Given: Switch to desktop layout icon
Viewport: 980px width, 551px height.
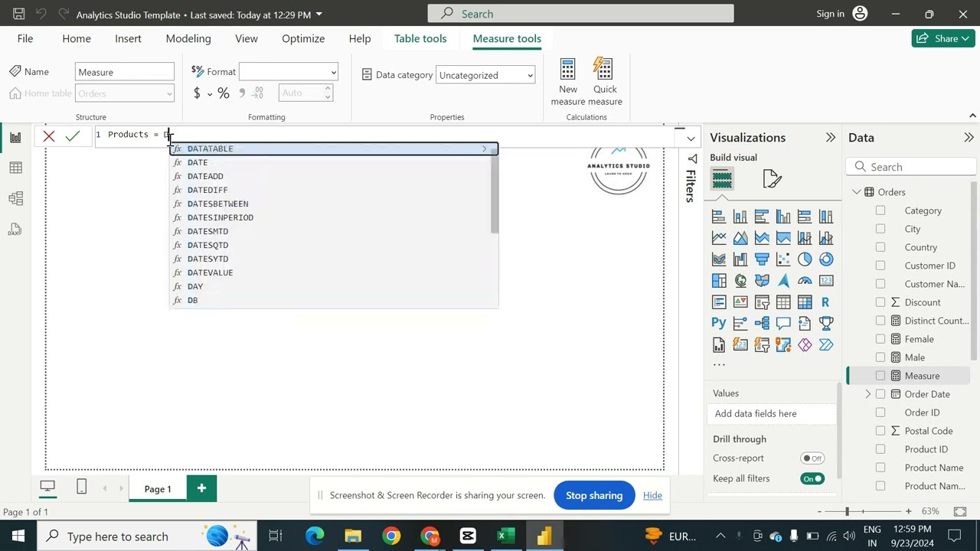Looking at the screenshot, I should [47, 487].
